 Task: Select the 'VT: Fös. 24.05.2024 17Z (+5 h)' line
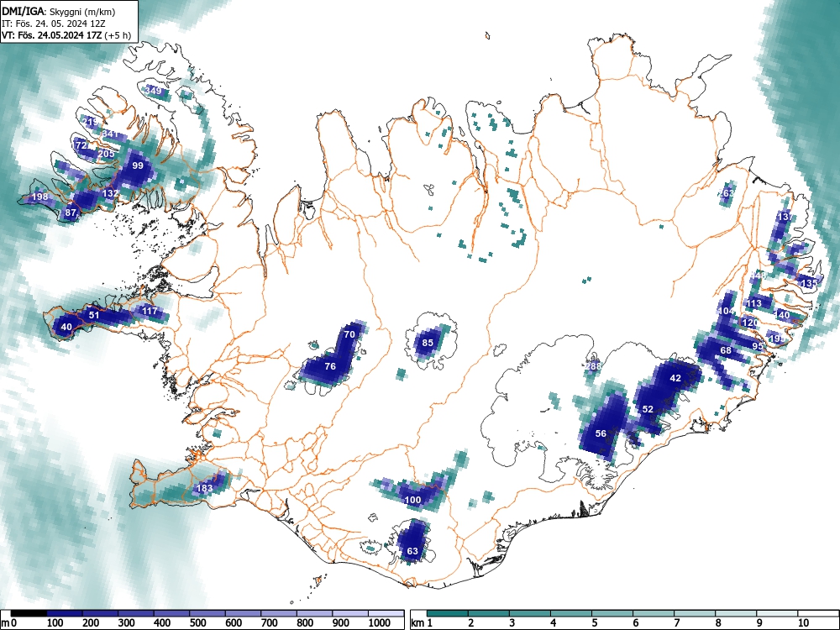click(66, 35)
